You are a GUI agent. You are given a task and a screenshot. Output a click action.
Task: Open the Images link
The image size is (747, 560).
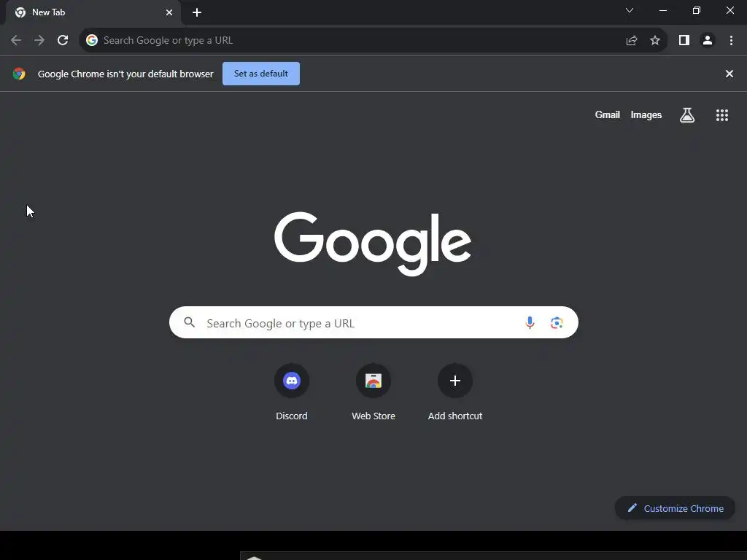646,114
